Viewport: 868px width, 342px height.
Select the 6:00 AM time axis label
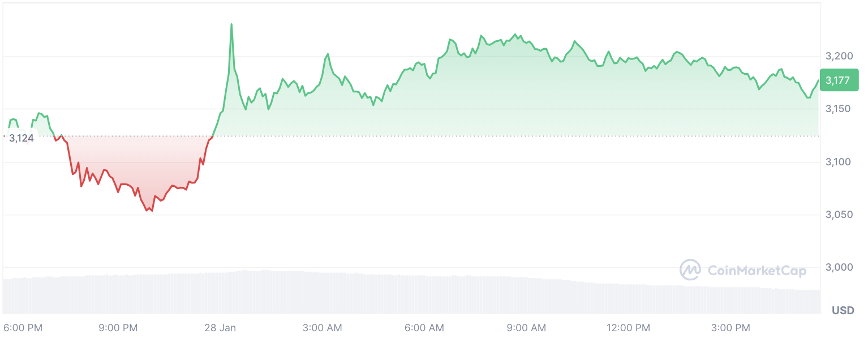pos(425,328)
